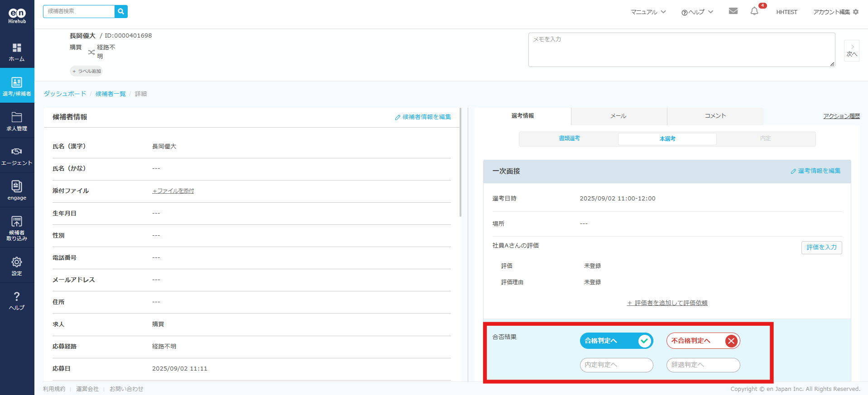
Task: Click the 評価を入力 button
Action: pos(821,247)
